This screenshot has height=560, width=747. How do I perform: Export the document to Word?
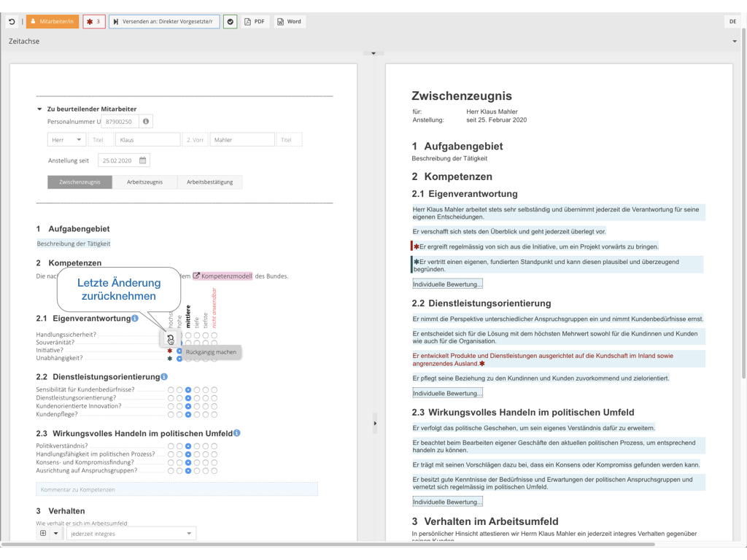(x=290, y=21)
